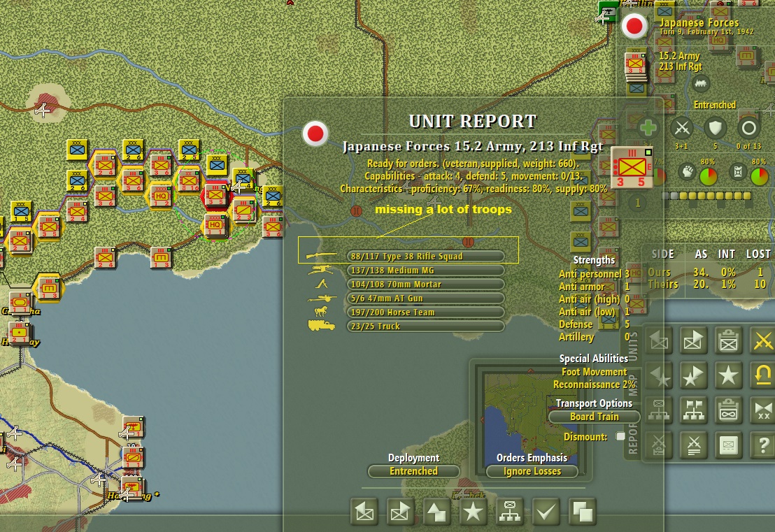Click the yellow crossed swords attack icon
This screenshot has height=532, width=775.
point(762,340)
